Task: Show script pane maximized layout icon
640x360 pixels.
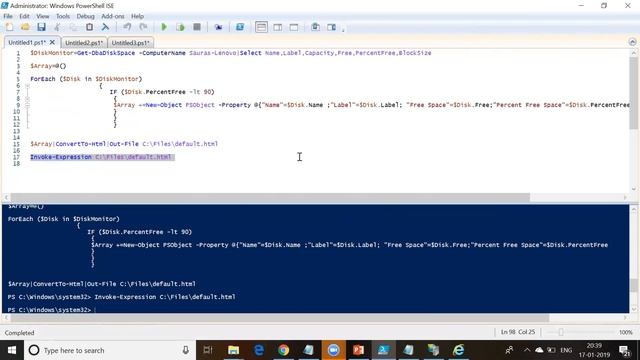Action: pos(294,27)
